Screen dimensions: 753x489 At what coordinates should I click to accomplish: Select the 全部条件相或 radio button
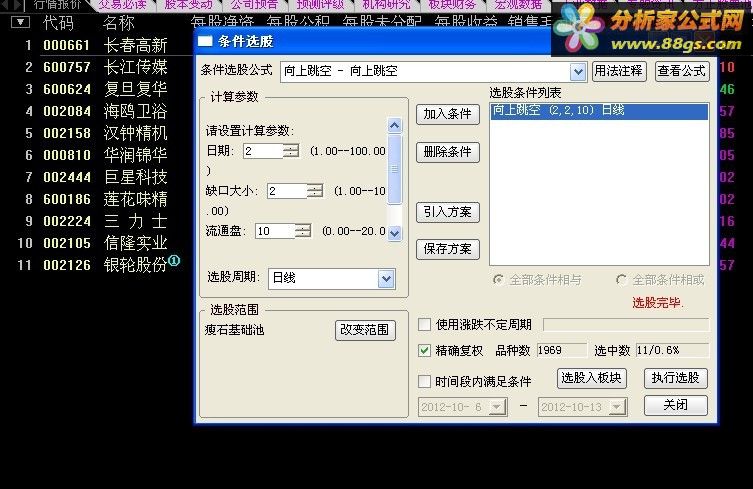pos(621,280)
